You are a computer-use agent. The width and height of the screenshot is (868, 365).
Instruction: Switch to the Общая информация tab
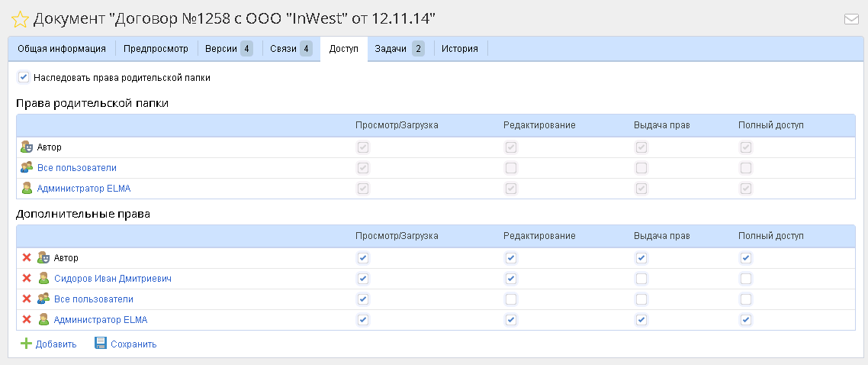(x=62, y=48)
